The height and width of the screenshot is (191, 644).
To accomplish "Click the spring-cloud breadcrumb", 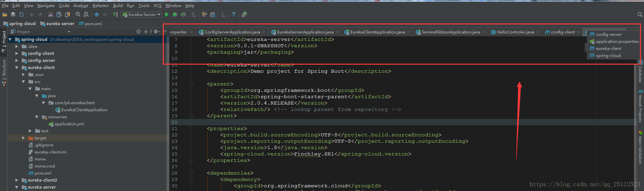I will 19,24.
